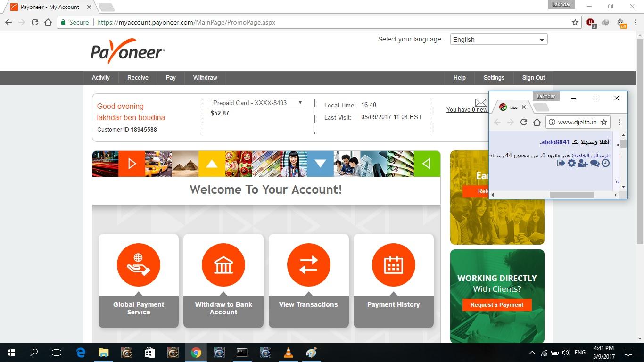644x362 pixels.
Task: View site info icon in djelfa address bar
Action: click(x=551, y=122)
